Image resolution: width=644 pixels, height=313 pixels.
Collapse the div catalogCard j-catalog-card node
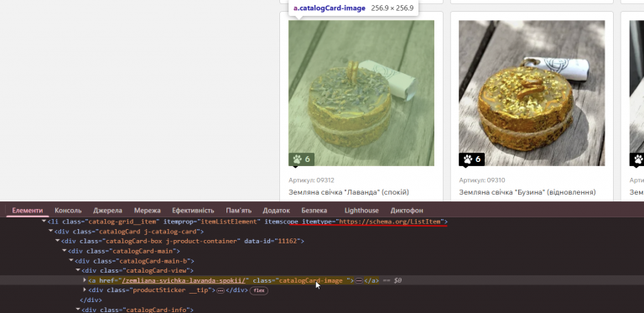(51, 232)
